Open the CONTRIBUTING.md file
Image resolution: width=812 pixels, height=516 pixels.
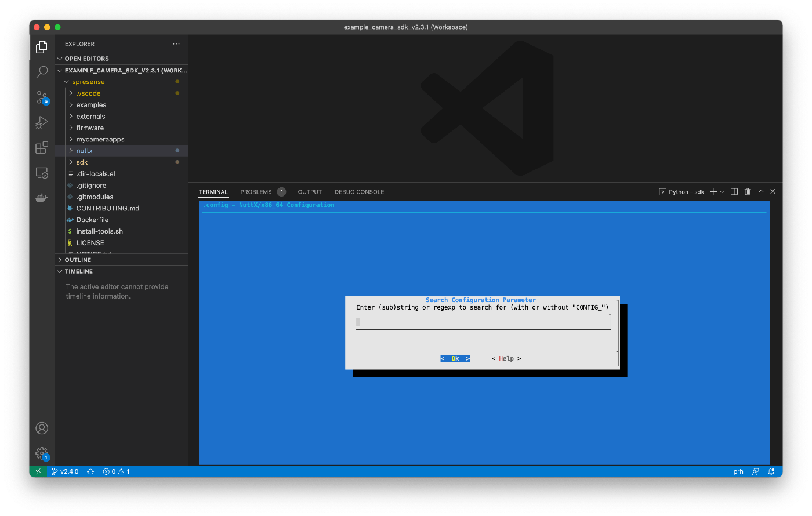point(122,209)
